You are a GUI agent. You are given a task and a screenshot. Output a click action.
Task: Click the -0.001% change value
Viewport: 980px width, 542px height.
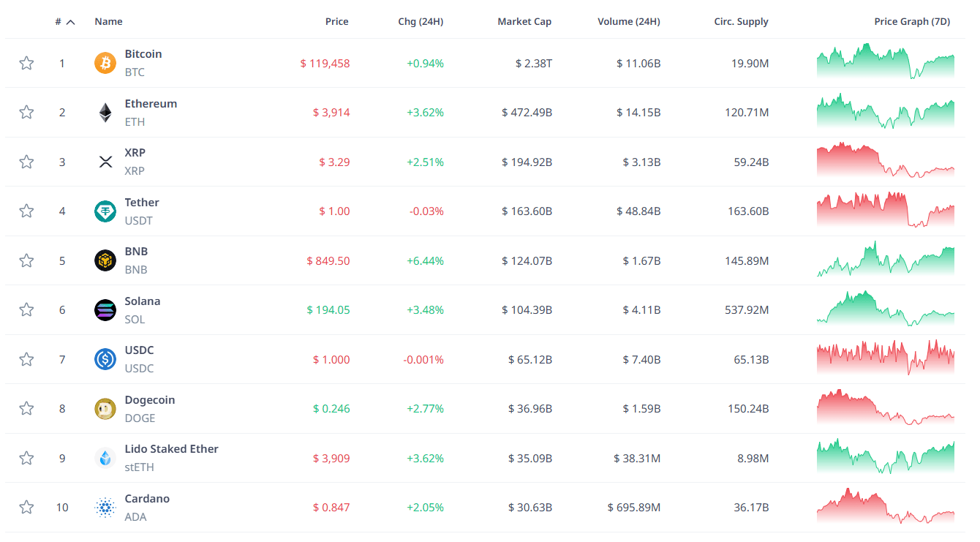[423, 360]
